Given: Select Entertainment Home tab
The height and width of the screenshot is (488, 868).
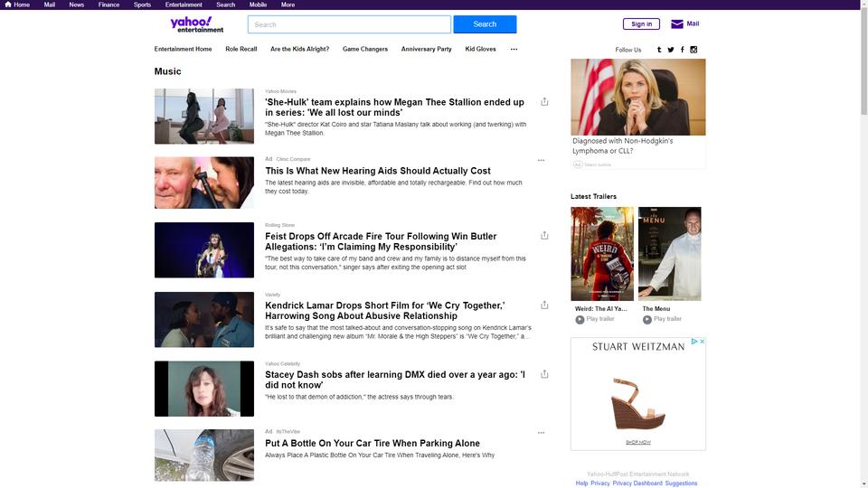Looking at the screenshot, I should coord(184,49).
